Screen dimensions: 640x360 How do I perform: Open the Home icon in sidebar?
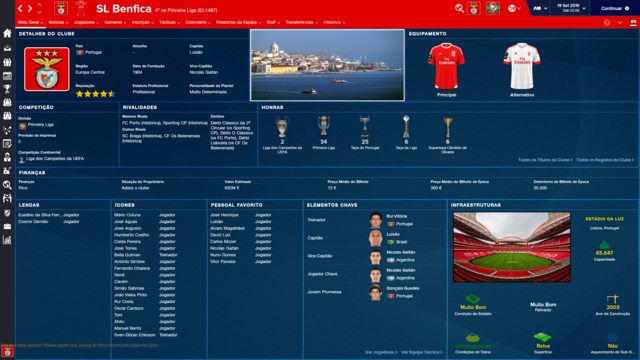(x=7, y=34)
